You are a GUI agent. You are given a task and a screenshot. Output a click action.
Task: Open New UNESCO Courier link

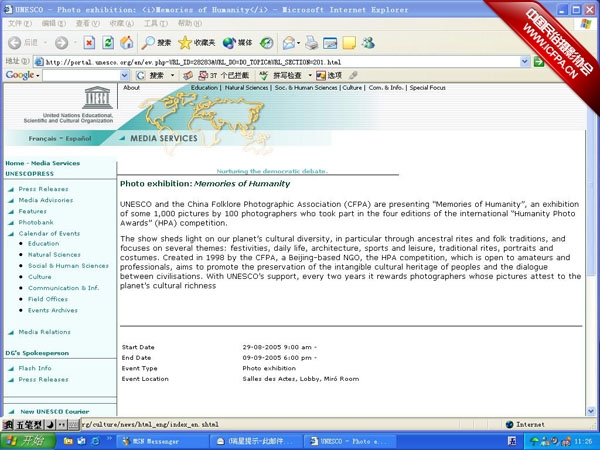[x=55, y=412]
